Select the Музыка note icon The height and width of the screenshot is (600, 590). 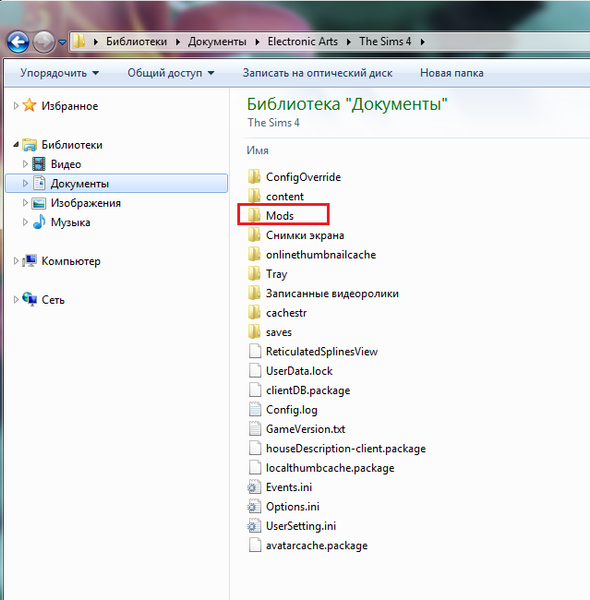pyautogui.click(x=39, y=222)
